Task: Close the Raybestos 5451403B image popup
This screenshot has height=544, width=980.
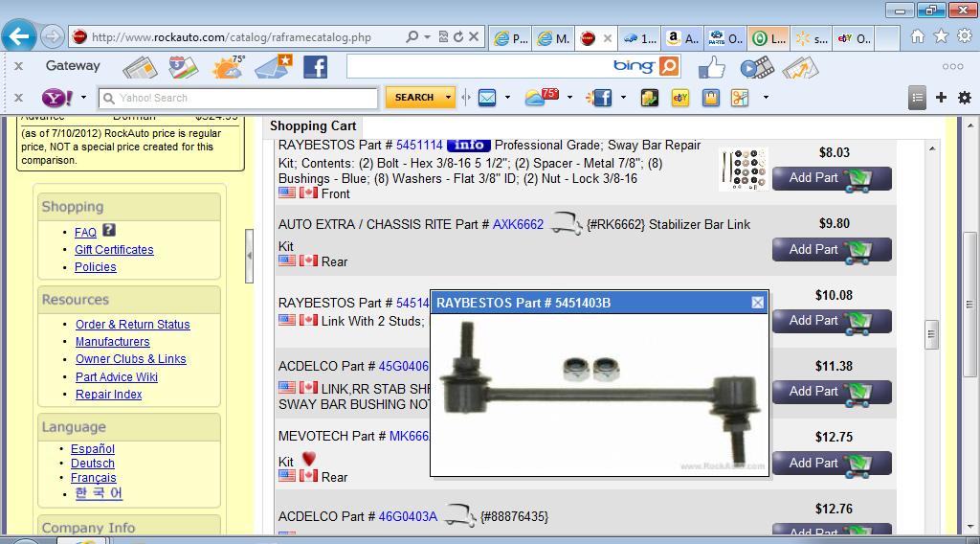Action: pos(758,303)
